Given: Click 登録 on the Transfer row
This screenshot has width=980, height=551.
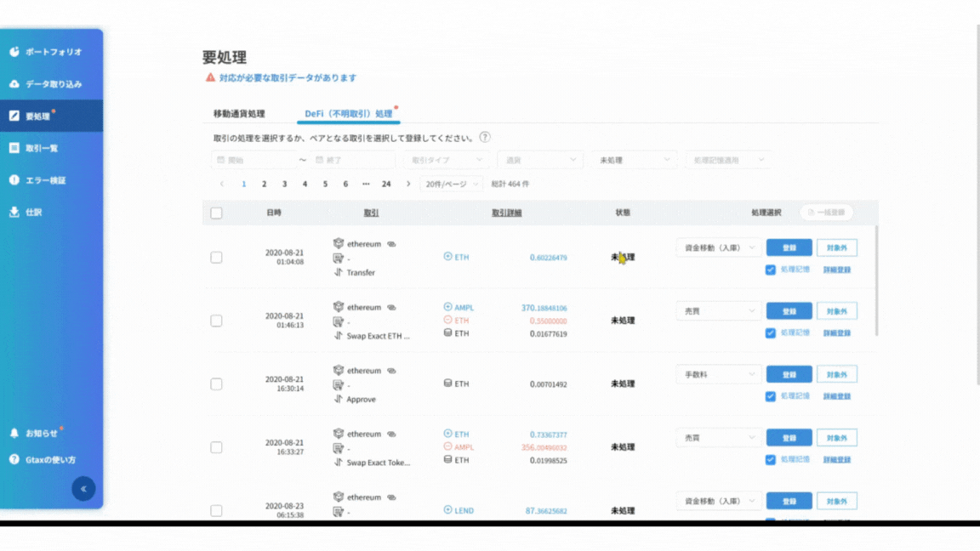Looking at the screenshot, I should pos(789,248).
